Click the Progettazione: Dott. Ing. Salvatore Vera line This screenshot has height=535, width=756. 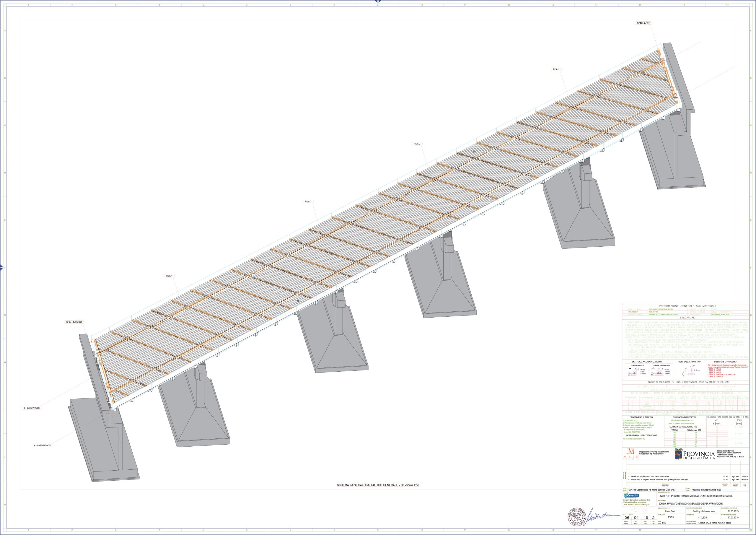654,452
